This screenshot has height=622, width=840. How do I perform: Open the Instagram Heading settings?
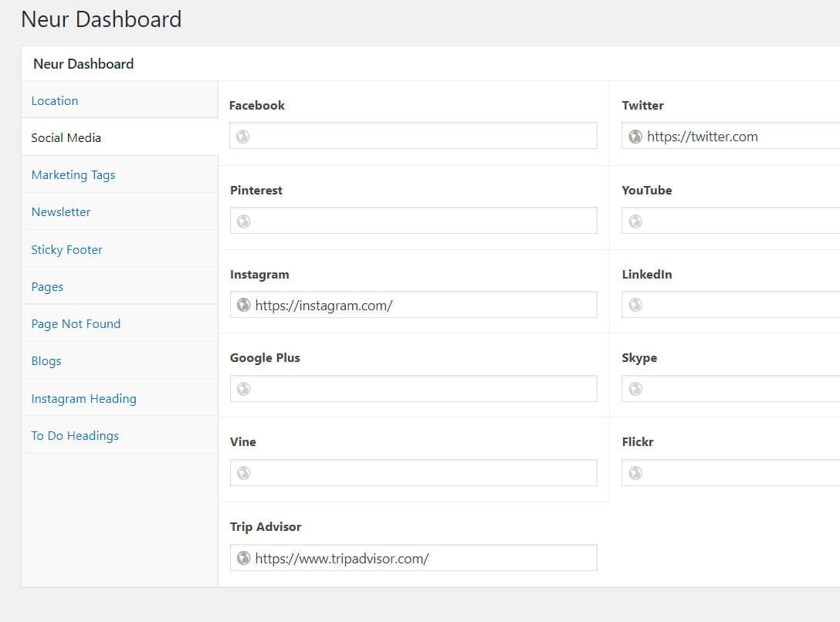pyautogui.click(x=83, y=398)
